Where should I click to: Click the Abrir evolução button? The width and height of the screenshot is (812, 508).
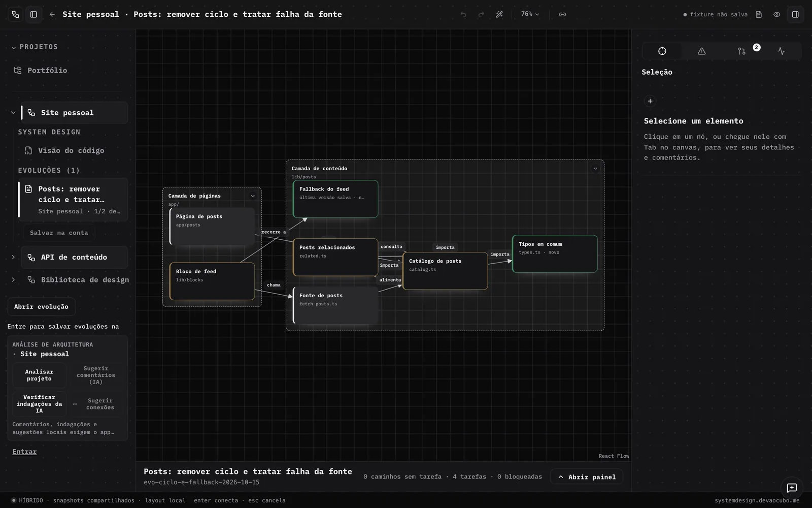pyautogui.click(x=41, y=307)
